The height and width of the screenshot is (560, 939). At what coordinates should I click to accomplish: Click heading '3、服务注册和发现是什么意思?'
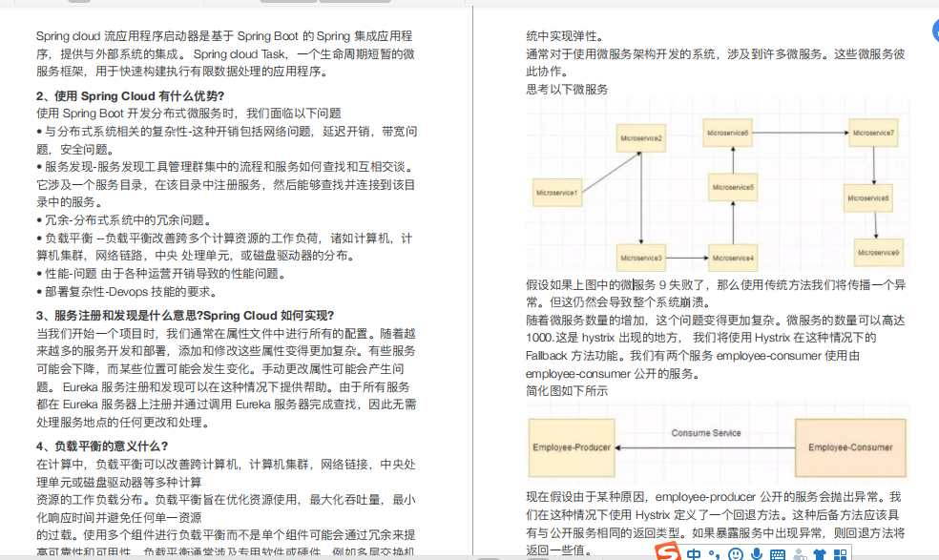click(119, 316)
